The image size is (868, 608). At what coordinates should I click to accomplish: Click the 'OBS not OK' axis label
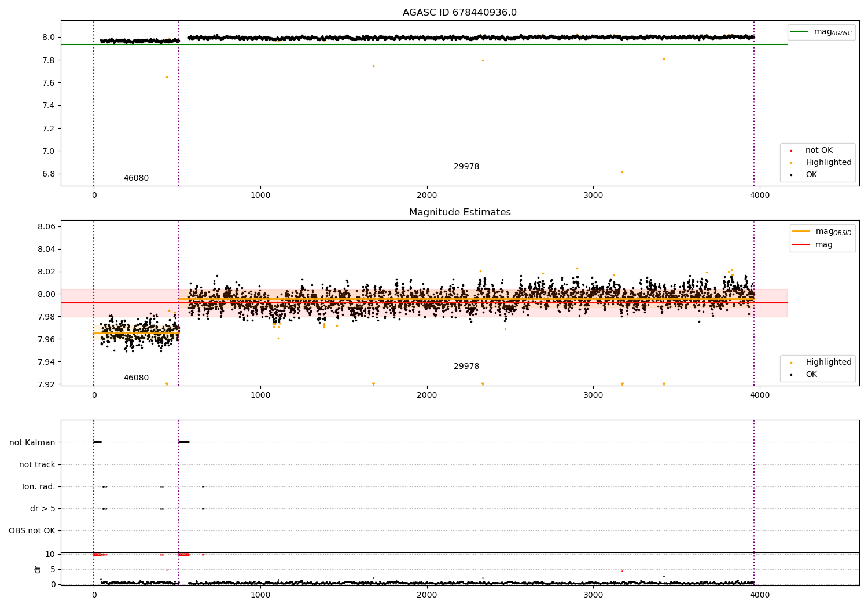[32, 530]
